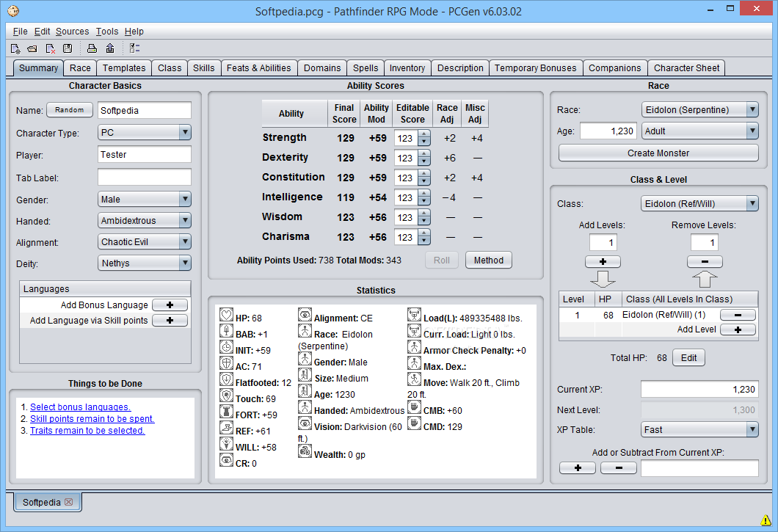Click the Add Bonus Language plus button
The width and height of the screenshot is (778, 532).
pyautogui.click(x=170, y=305)
